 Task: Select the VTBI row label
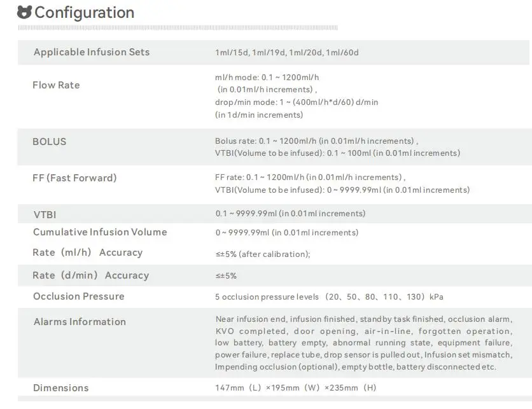(x=45, y=215)
